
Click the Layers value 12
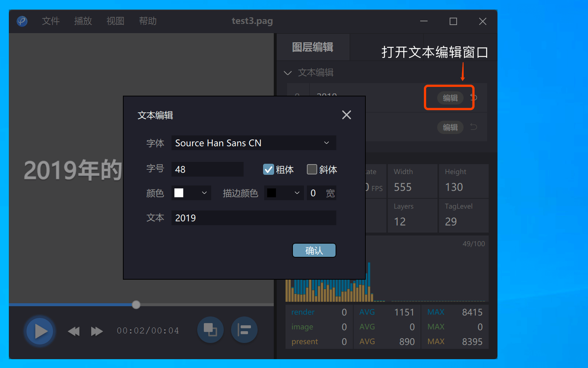click(400, 222)
